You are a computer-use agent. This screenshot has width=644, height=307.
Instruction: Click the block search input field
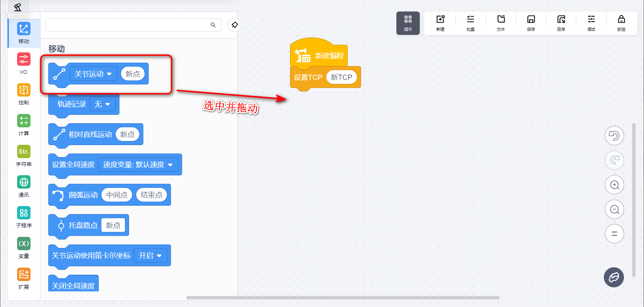[x=126, y=25]
